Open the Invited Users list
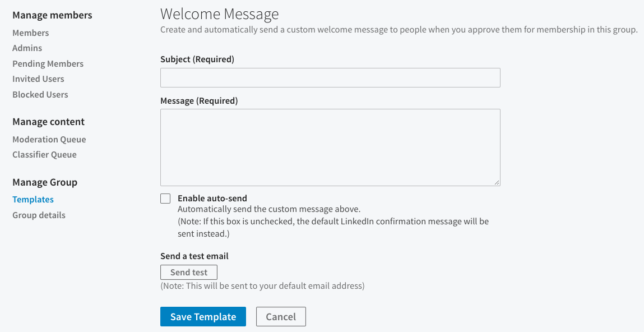644x332 pixels. [x=38, y=79]
